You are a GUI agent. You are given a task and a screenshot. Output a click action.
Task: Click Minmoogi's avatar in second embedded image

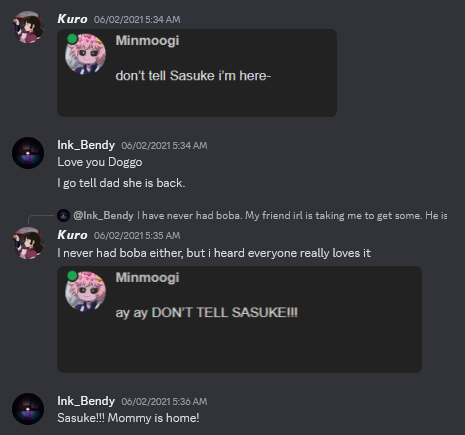point(86,291)
